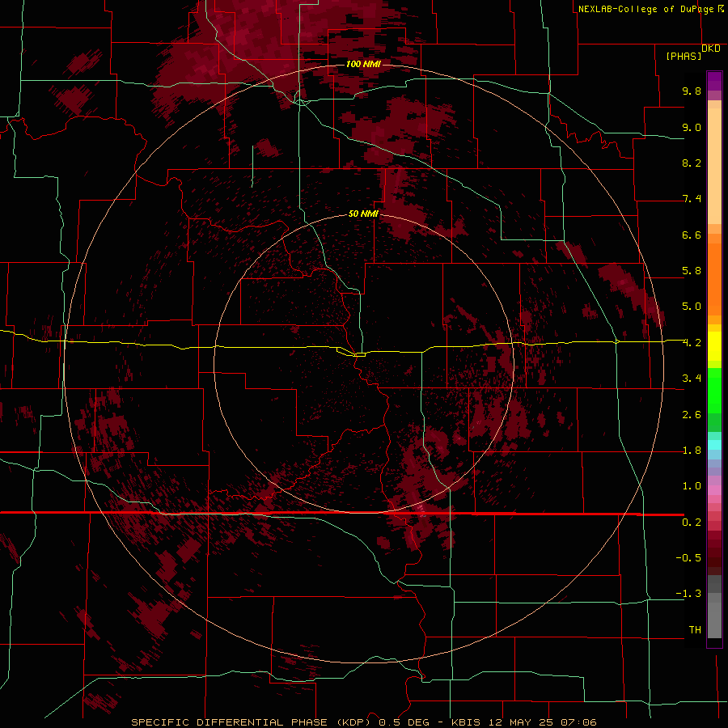728x728 pixels.
Task: Select the pink band near 1.0 on the scale
Action: click(x=714, y=490)
